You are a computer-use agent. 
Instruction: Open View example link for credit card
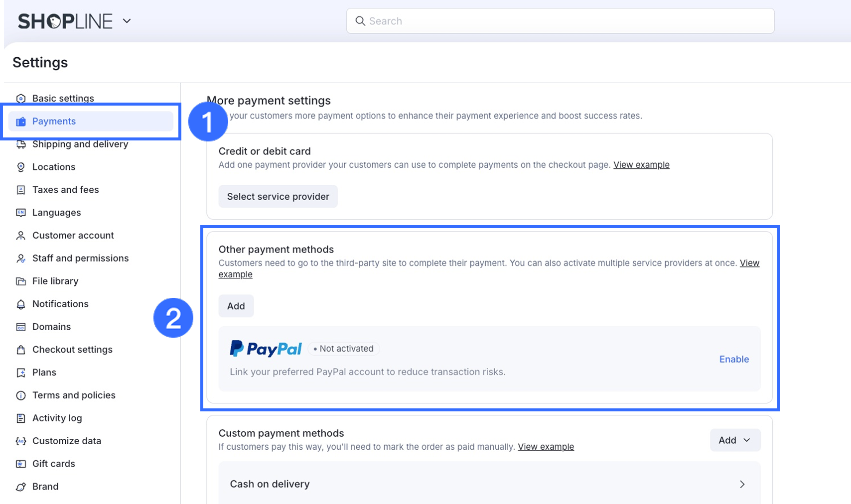coord(641,165)
